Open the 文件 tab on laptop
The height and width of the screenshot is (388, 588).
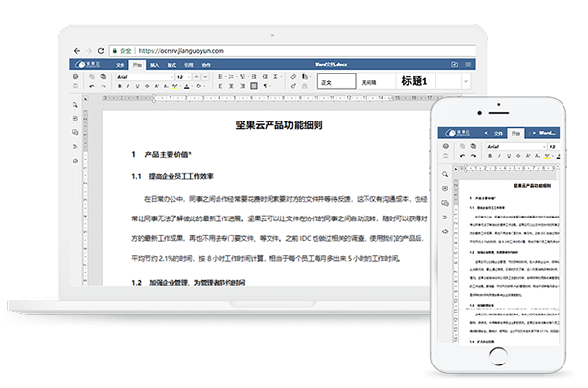pos(120,65)
